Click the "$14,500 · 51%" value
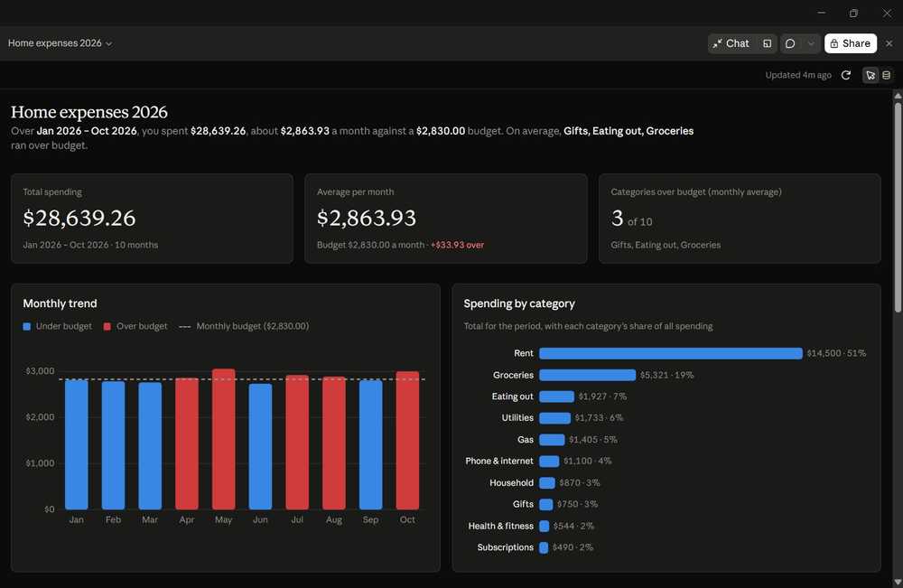The width and height of the screenshot is (903, 588). (836, 353)
